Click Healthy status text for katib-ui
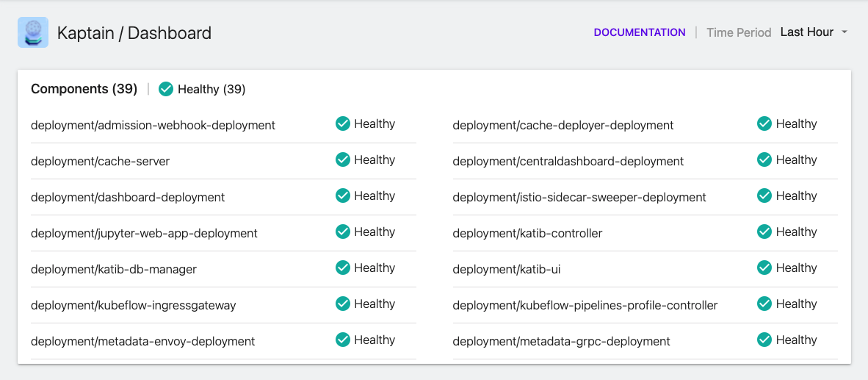Screen dimensions: 868x380 tap(796, 268)
